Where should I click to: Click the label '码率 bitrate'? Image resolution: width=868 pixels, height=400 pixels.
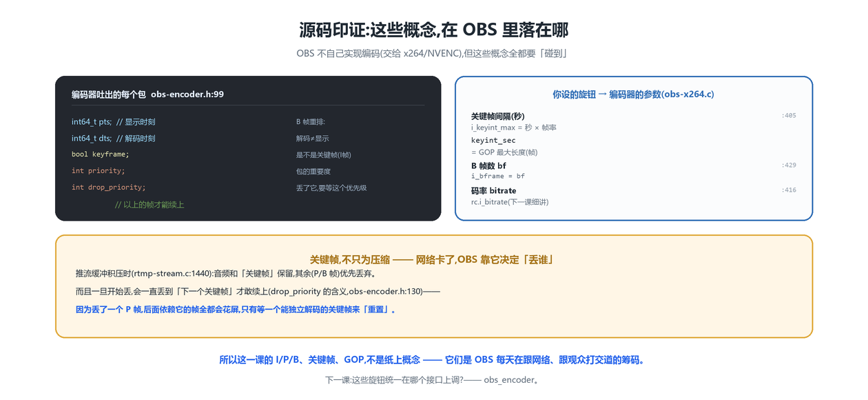coord(493,190)
